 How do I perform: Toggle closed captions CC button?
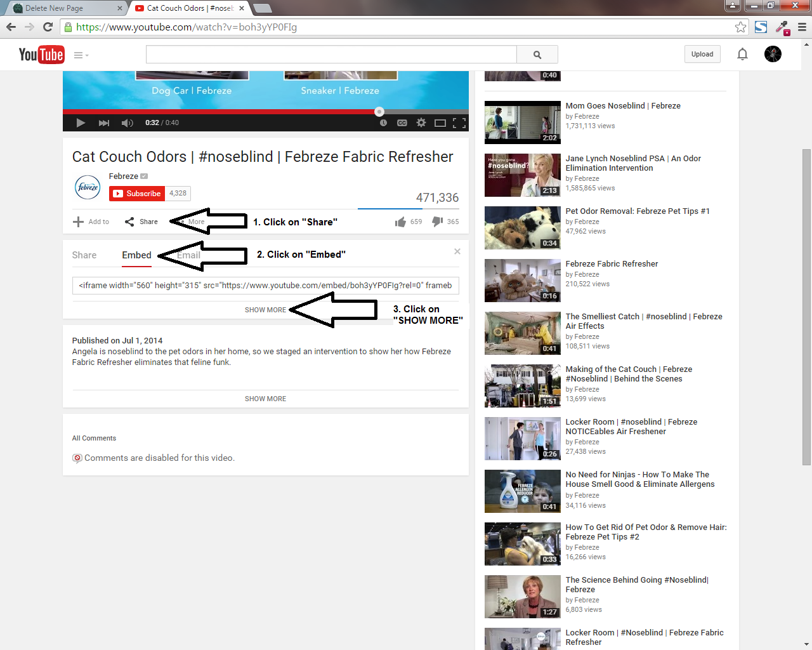point(402,123)
